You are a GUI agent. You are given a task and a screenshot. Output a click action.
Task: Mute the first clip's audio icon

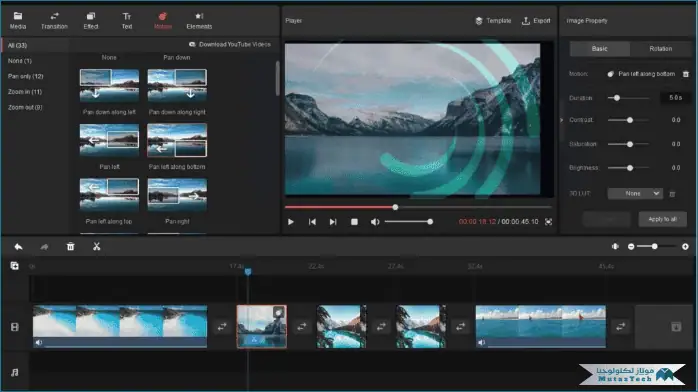point(39,343)
